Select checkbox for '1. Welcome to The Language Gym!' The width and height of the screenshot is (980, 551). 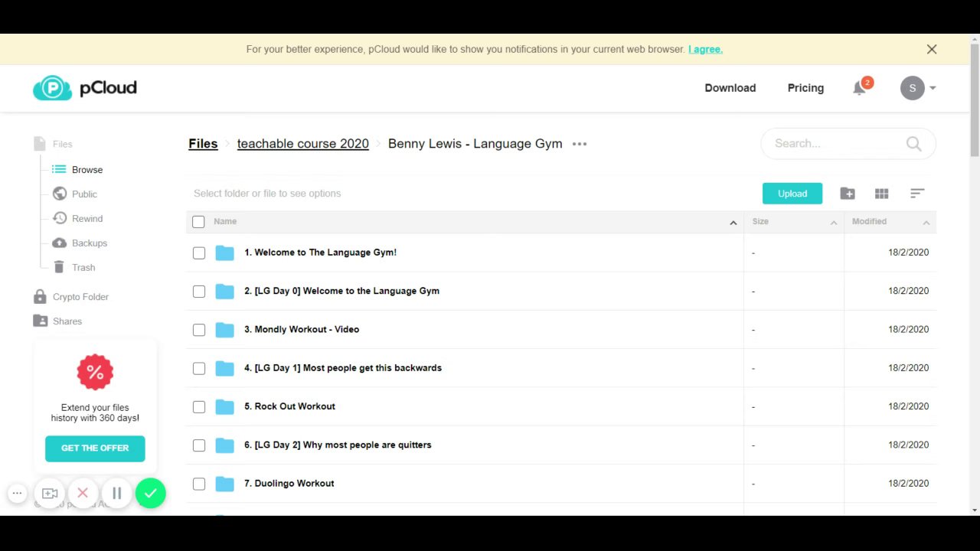199,253
